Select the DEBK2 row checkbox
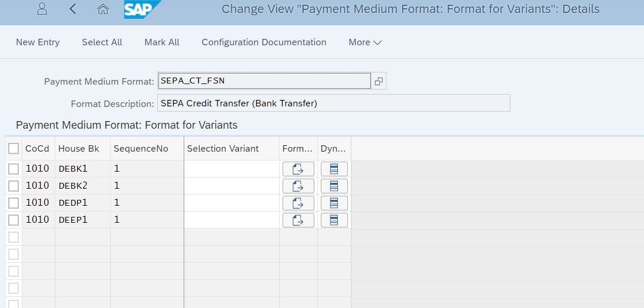Viewport: 644px width, 308px height. (14, 186)
